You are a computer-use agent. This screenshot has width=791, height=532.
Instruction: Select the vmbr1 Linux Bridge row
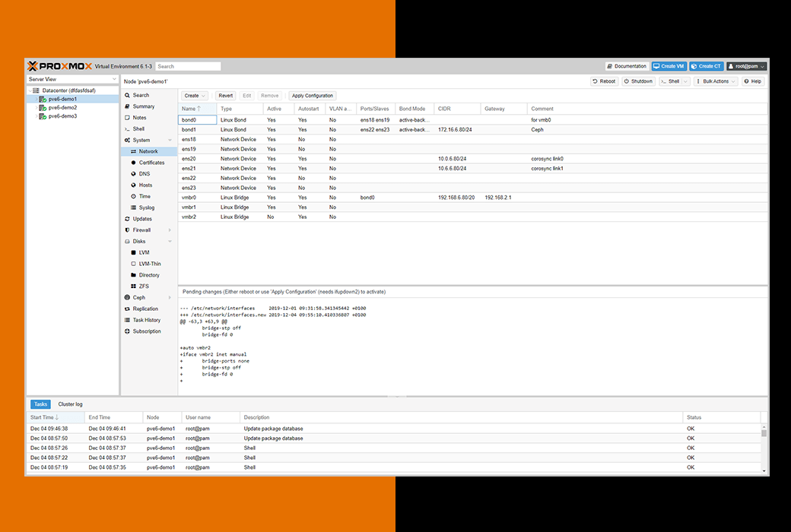tap(472, 207)
